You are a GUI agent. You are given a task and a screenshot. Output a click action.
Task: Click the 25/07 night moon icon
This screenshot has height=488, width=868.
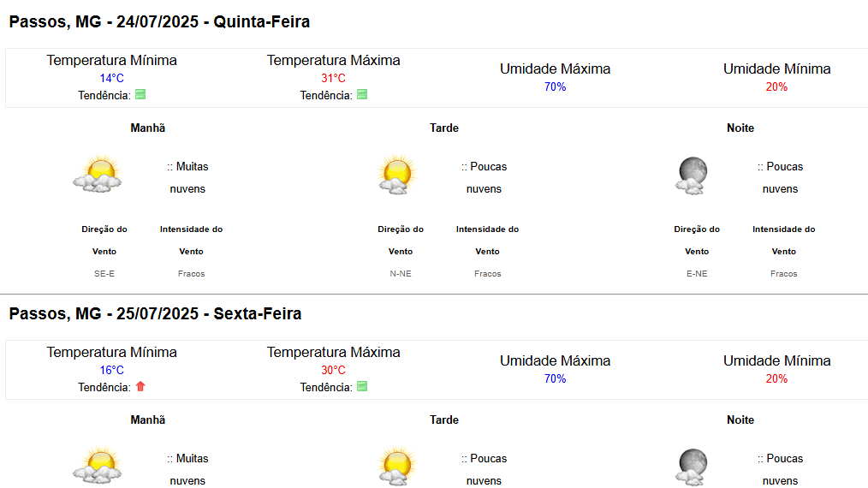pyautogui.click(x=692, y=467)
